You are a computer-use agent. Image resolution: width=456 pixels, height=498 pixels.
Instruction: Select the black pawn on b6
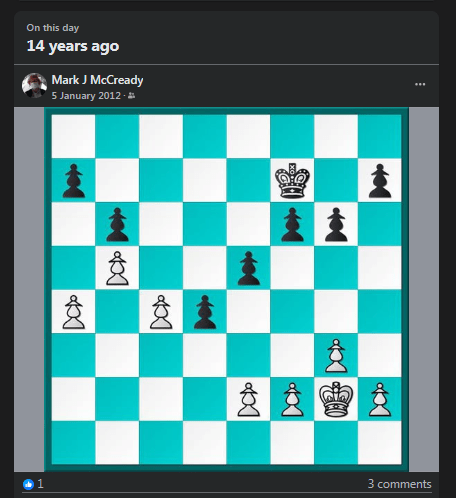tap(117, 224)
